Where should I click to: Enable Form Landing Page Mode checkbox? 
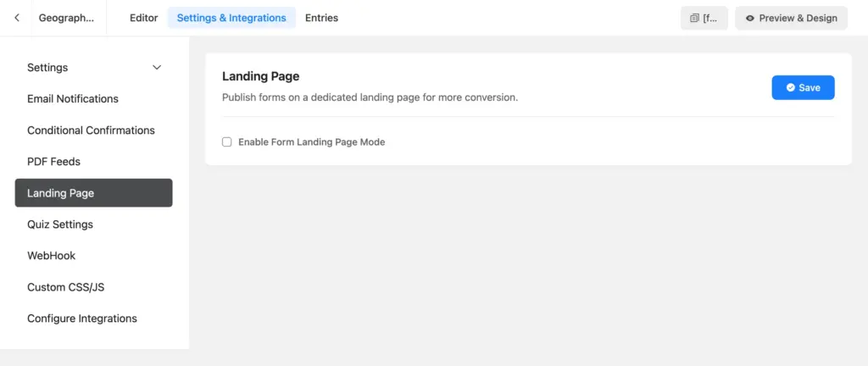pos(226,142)
